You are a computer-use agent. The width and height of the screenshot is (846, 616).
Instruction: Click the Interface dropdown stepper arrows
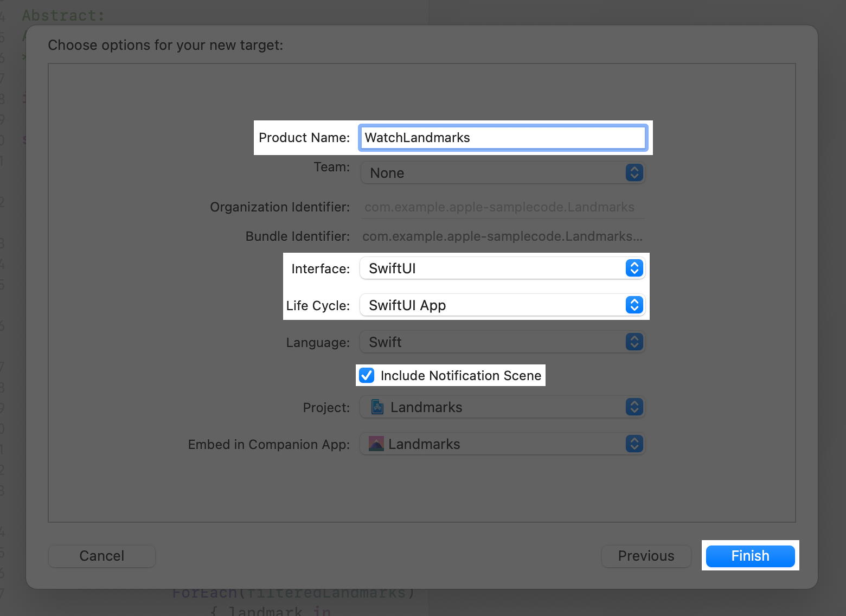634,268
